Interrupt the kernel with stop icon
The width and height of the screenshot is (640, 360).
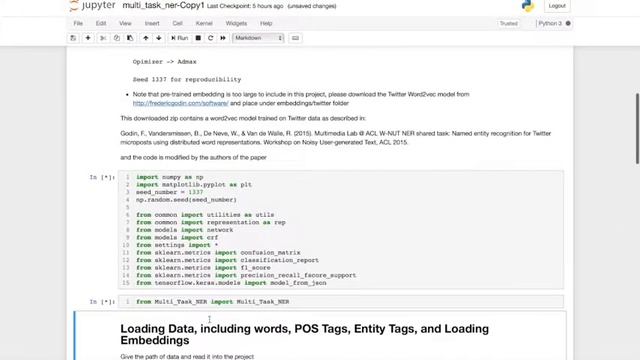pyautogui.click(x=198, y=38)
